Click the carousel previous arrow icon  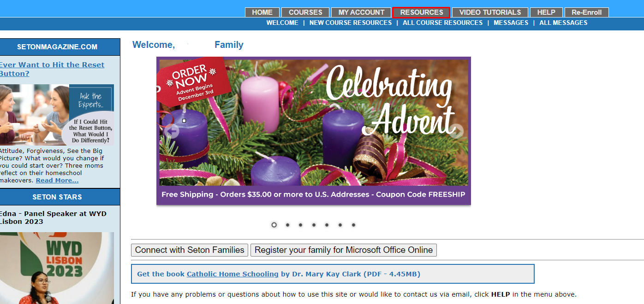click(x=171, y=131)
